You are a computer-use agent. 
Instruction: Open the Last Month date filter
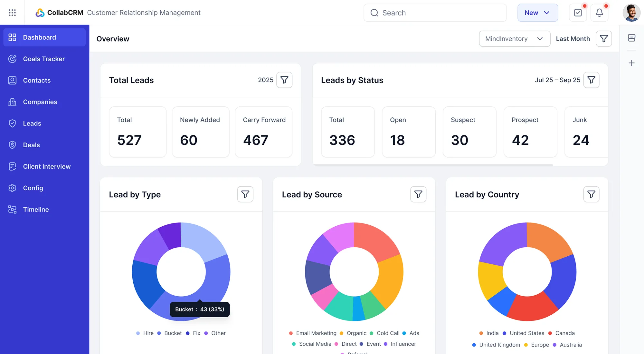[x=573, y=39]
